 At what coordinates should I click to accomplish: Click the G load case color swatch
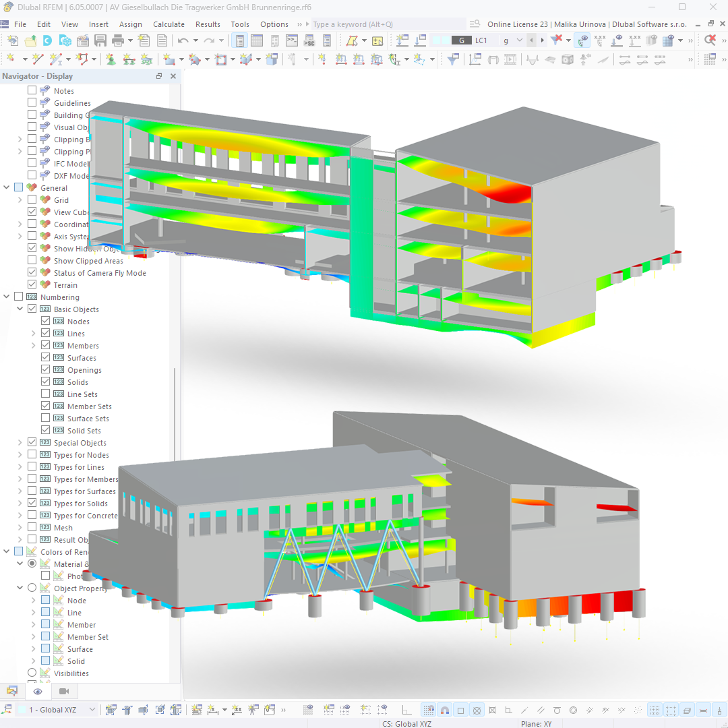462,40
